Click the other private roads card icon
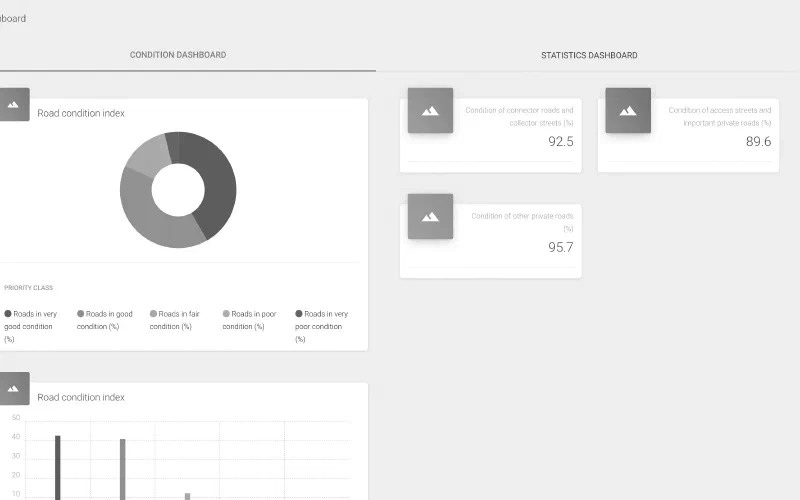The image size is (800, 500). tap(430, 216)
